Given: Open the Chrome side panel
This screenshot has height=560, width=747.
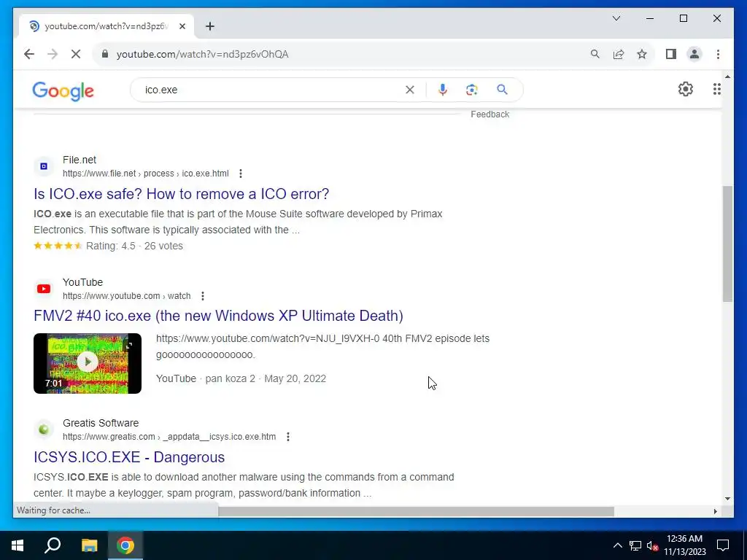Looking at the screenshot, I should pyautogui.click(x=671, y=54).
